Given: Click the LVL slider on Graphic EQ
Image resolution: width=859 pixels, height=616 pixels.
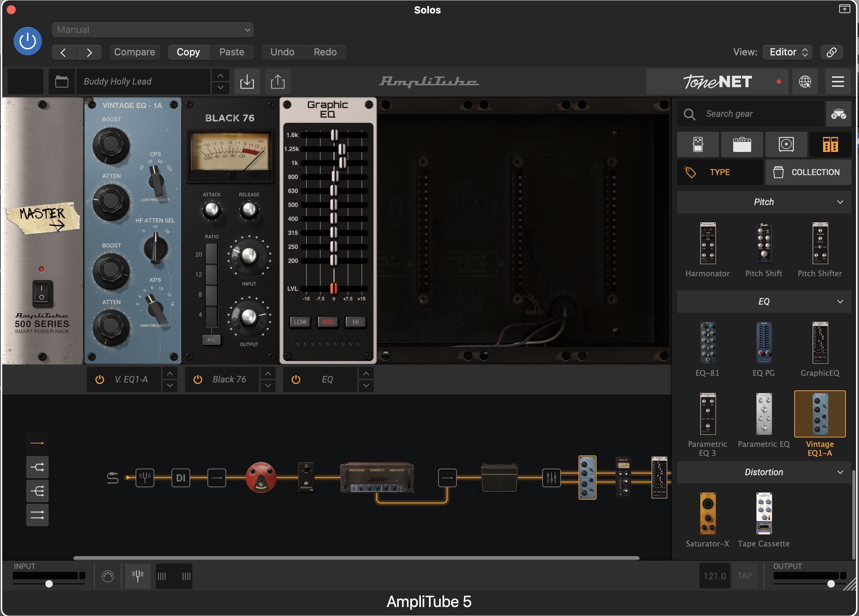Looking at the screenshot, I should [334, 289].
